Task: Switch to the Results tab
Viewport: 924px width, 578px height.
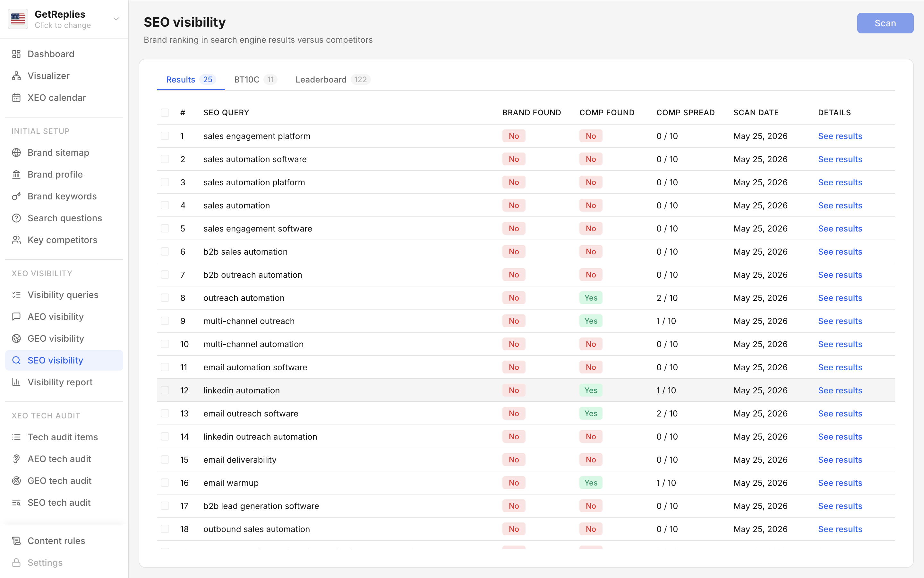Action: pos(191,80)
